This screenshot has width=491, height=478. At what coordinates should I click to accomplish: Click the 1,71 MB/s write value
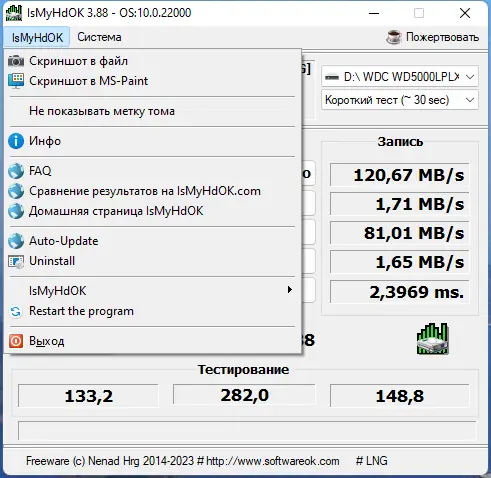tap(399, 204)
